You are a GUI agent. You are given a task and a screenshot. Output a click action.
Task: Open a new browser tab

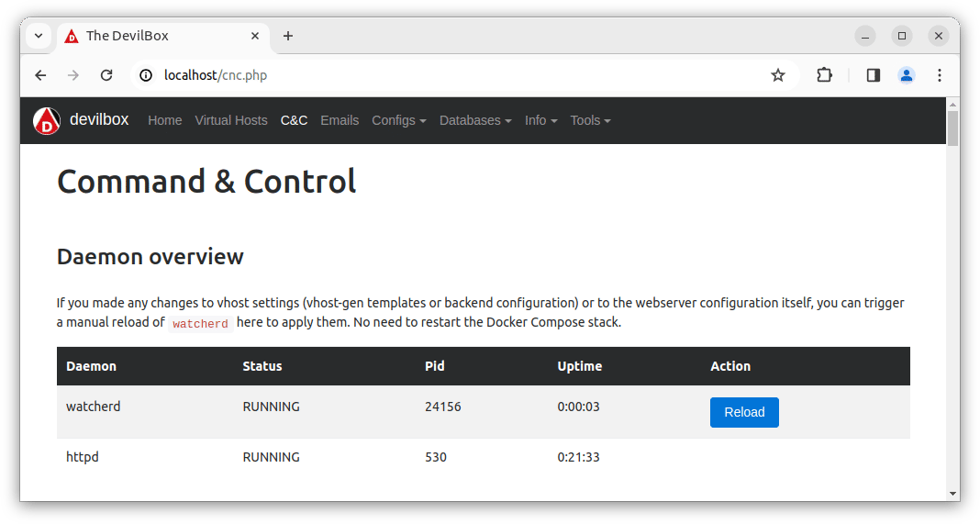tap(288, 36)
